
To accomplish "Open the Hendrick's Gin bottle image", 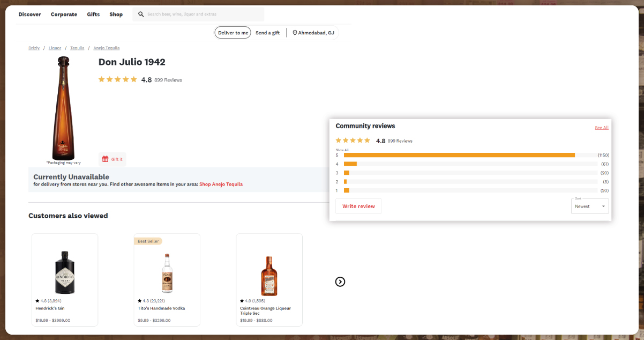I will point(65,272).
